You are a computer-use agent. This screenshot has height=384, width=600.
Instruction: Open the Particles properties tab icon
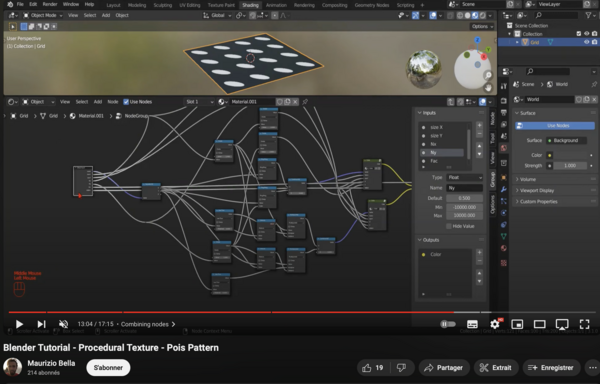point(504,201)
